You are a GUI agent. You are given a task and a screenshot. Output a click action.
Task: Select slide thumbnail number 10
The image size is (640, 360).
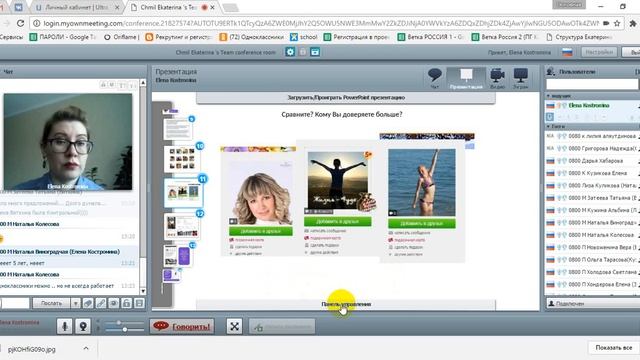pyautogui.click(x=182, y=158)
